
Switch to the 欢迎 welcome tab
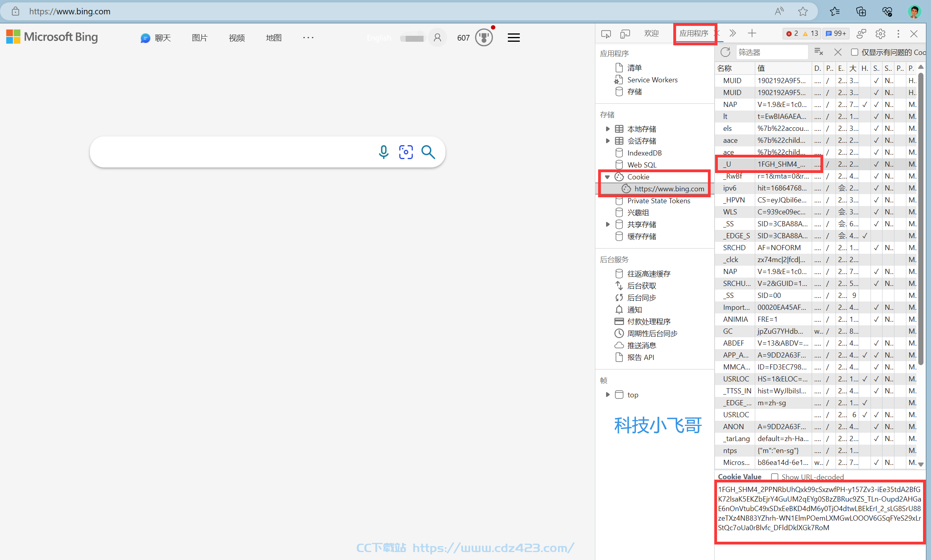651,33
